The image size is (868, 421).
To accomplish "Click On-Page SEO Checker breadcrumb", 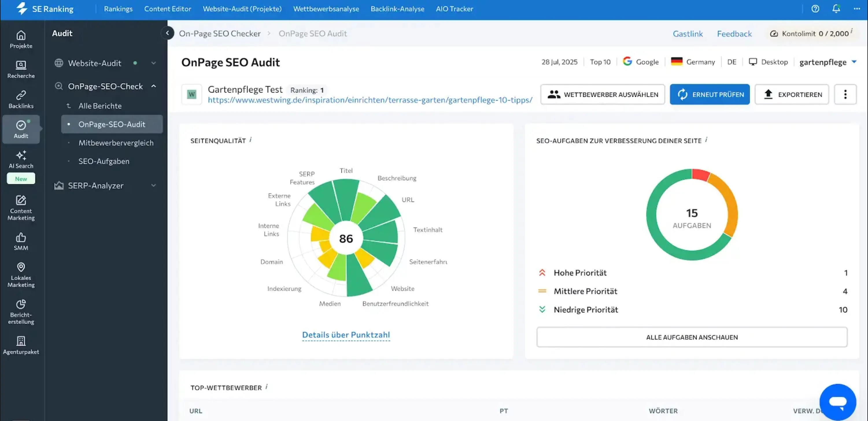I will (220, 34).
